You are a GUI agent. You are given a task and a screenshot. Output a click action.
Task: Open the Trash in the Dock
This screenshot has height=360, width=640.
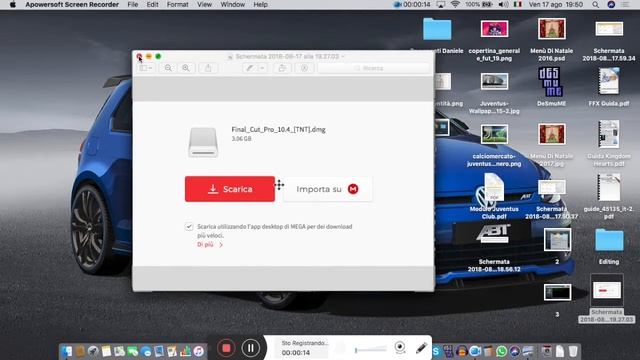tap(573, 351)
